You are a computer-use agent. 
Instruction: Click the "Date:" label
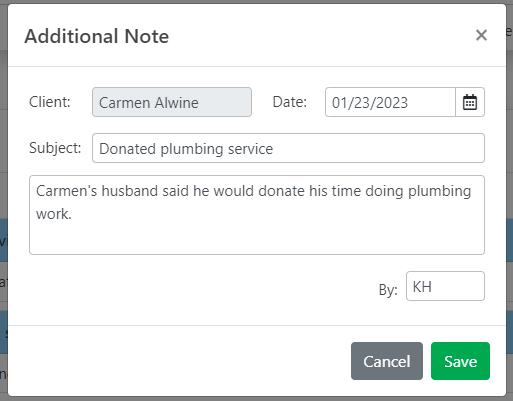pyautogui.click(x=289, y=102)
